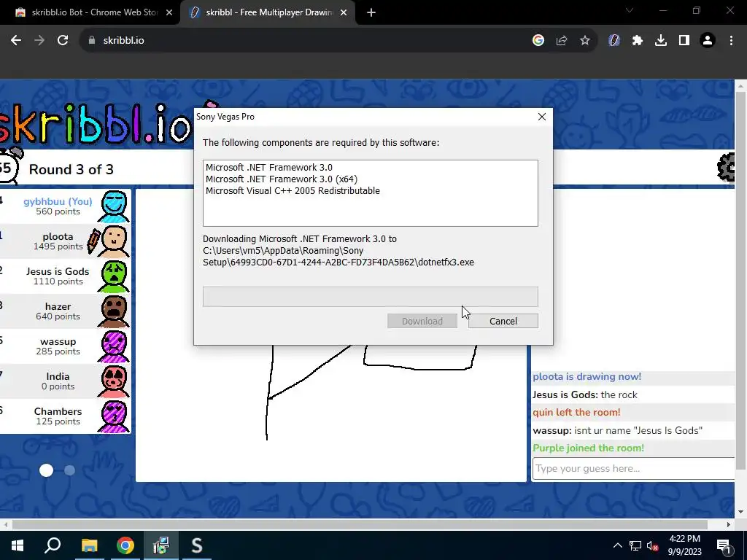Click India's pink avatar

(x=114, y=381)
